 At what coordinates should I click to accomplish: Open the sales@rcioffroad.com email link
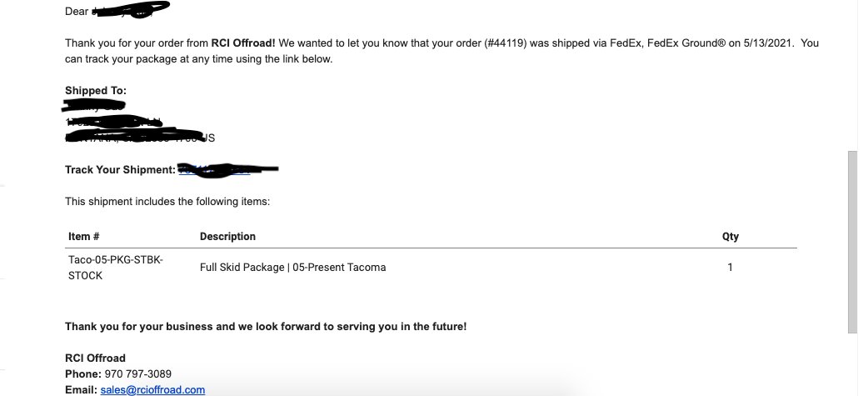152,390
